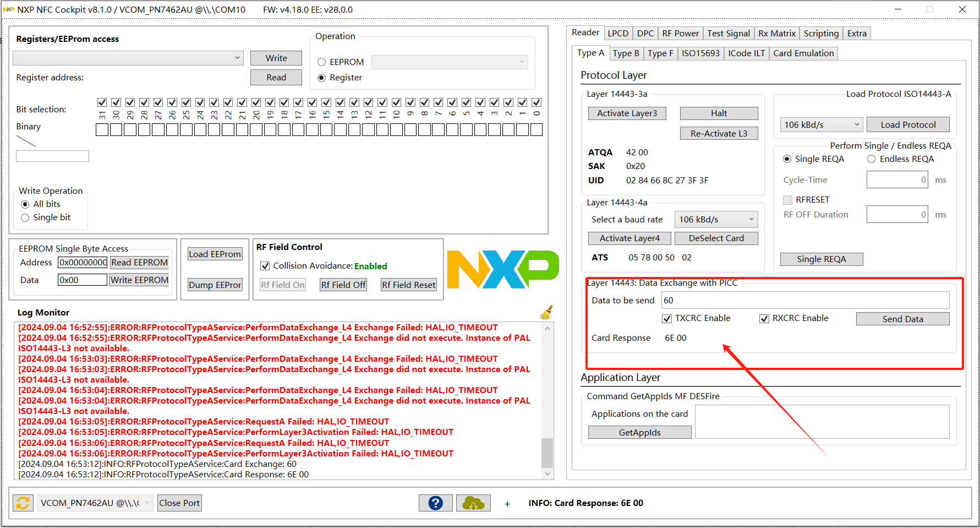Switch to the Card Emulation tab
The image size is (980, 528).
point(803,53)
